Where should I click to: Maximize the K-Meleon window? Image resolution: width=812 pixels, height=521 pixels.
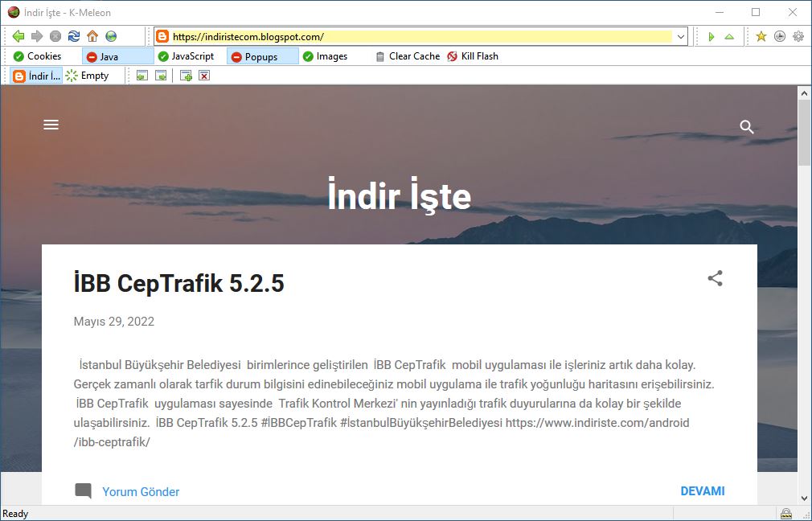(756, 12)
